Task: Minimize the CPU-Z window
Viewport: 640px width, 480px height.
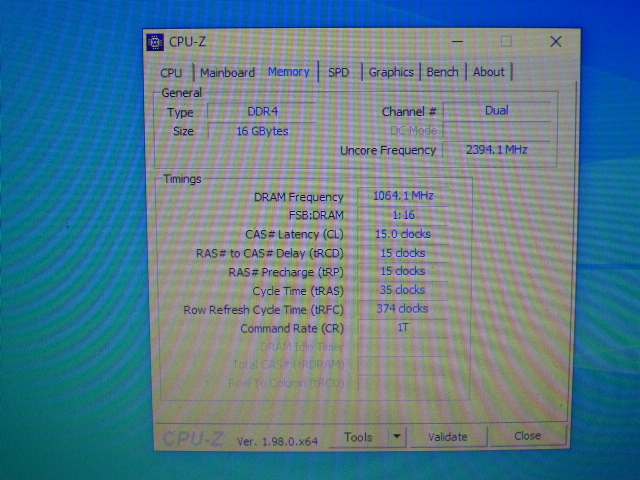Action: tap(458, 42)
